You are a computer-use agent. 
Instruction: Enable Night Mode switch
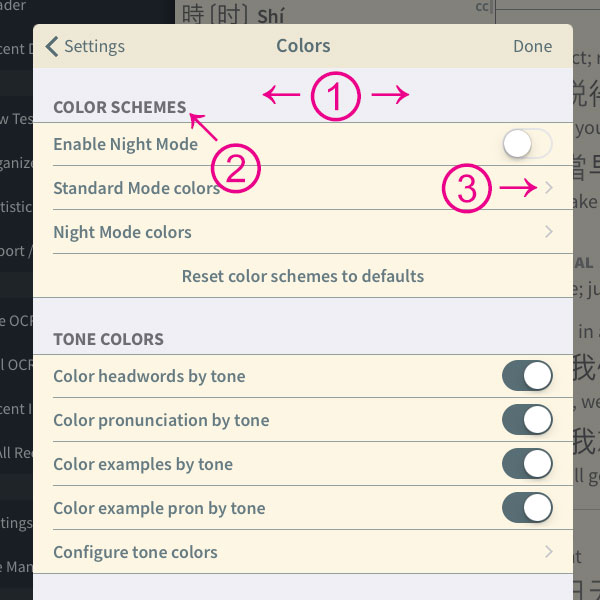527,144
